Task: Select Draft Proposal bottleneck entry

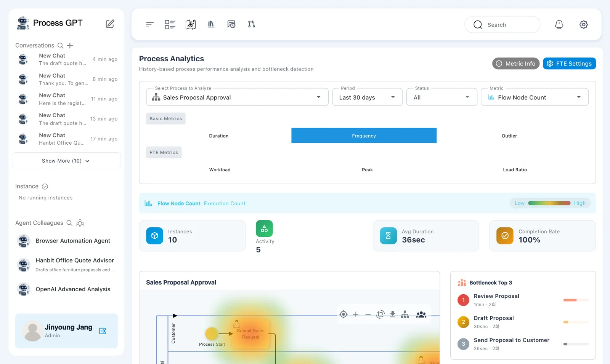Action: click(523, 322)
